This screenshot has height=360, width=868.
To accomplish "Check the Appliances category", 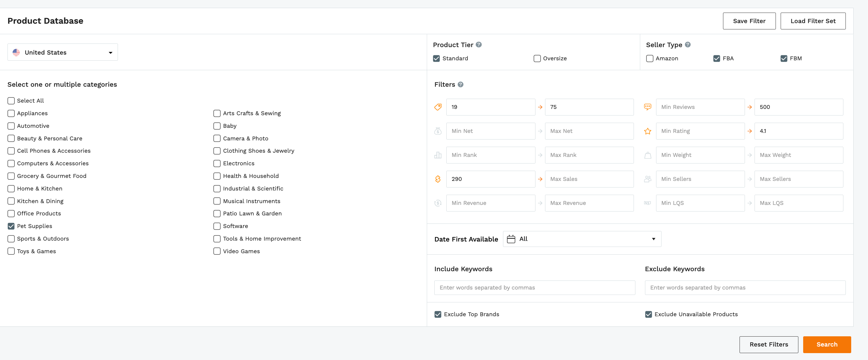I will [x=11, y=113].
